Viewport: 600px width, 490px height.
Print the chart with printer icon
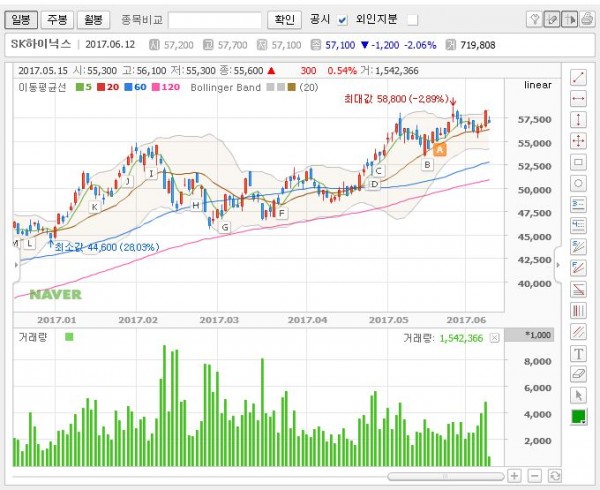tap(587, 19)
